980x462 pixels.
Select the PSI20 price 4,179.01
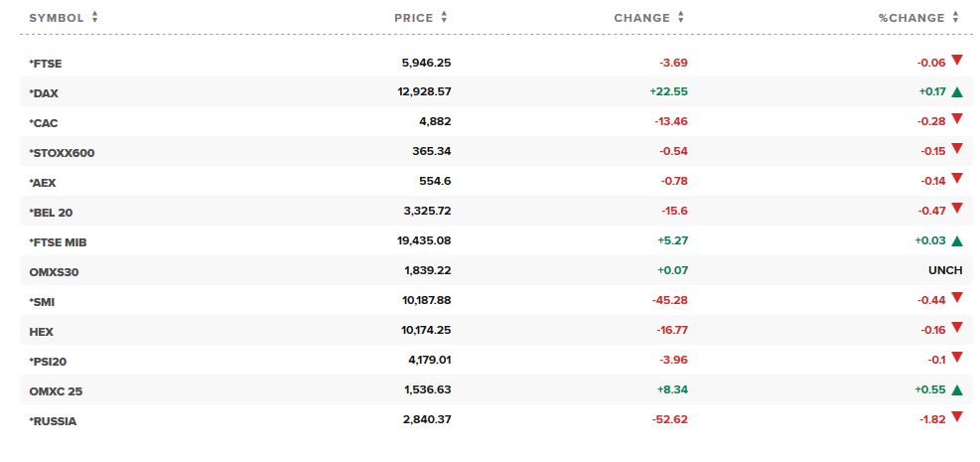click(429, 360)
